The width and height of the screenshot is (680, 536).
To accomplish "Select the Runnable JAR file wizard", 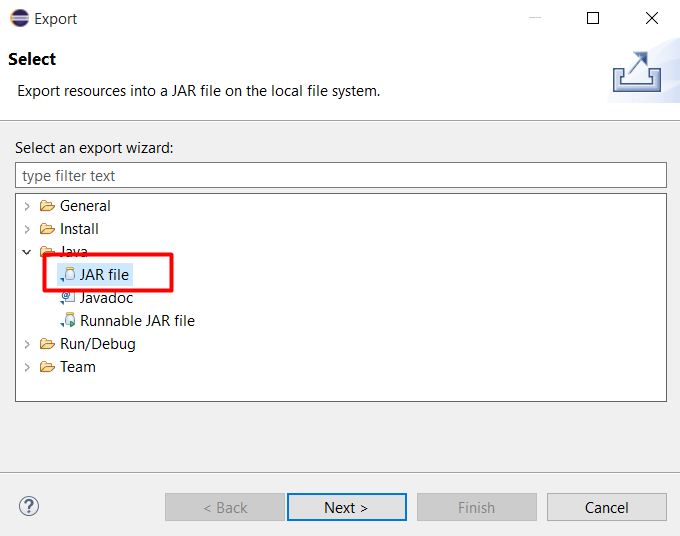I will click(x=137, y=321).
